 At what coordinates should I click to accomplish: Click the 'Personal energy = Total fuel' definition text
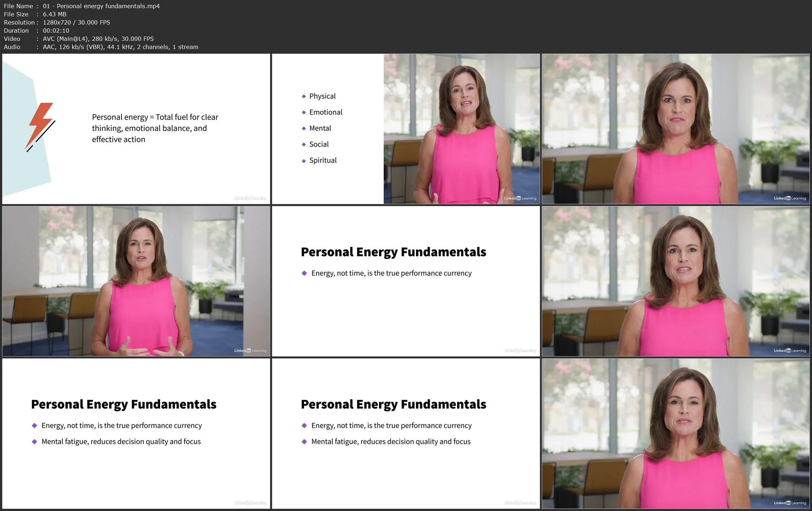pos(155,128)
